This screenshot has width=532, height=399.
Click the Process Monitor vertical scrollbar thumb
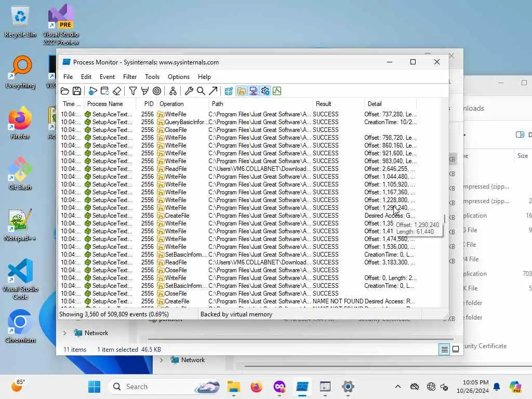pos(444,218)
